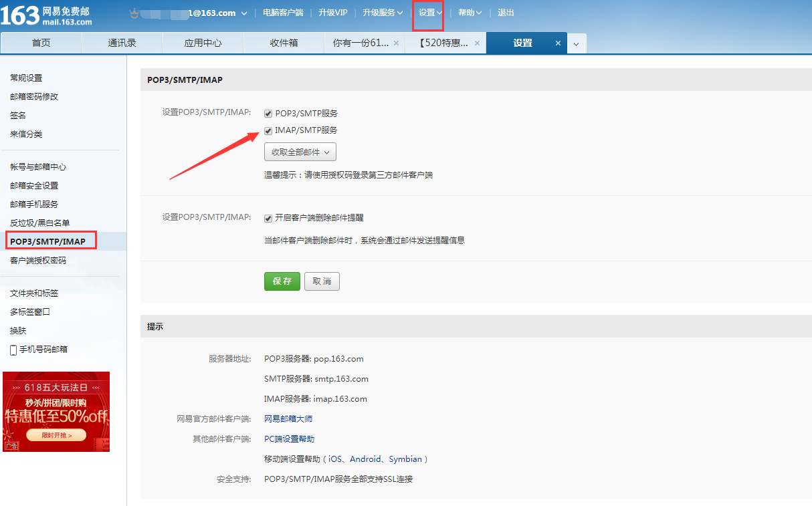Expand the account dropdown beside the email address
Image resolution: width=812 pixels, height=506 pixels.
tap(245, 12)
